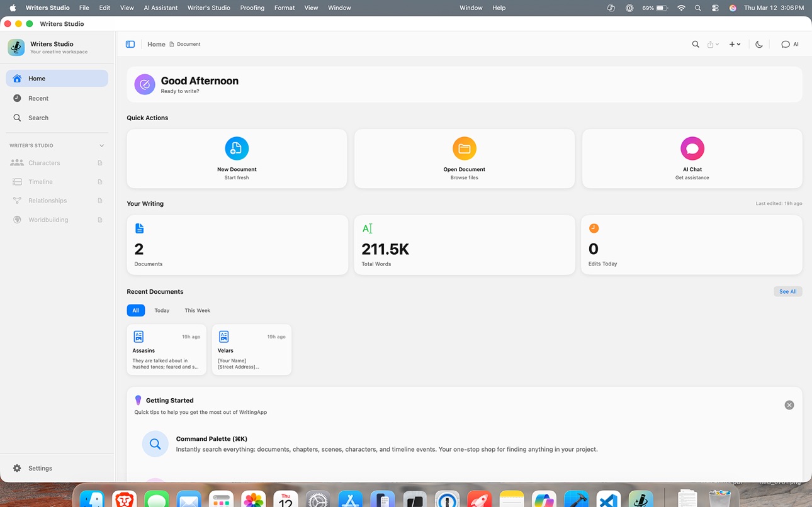This screenshot has height=507, width=812.
Task: Click the magnifier search icon in top toolbar
Action: click(x=696, y=44)
